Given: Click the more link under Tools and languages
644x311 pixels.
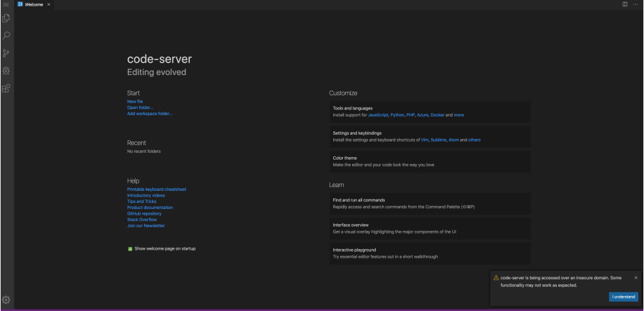Looking at the screenshot, I should [x=459, y=115].
